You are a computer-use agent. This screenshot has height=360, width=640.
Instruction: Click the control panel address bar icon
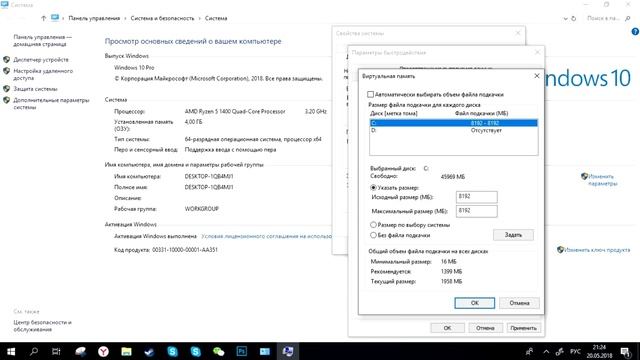point(55,18)
